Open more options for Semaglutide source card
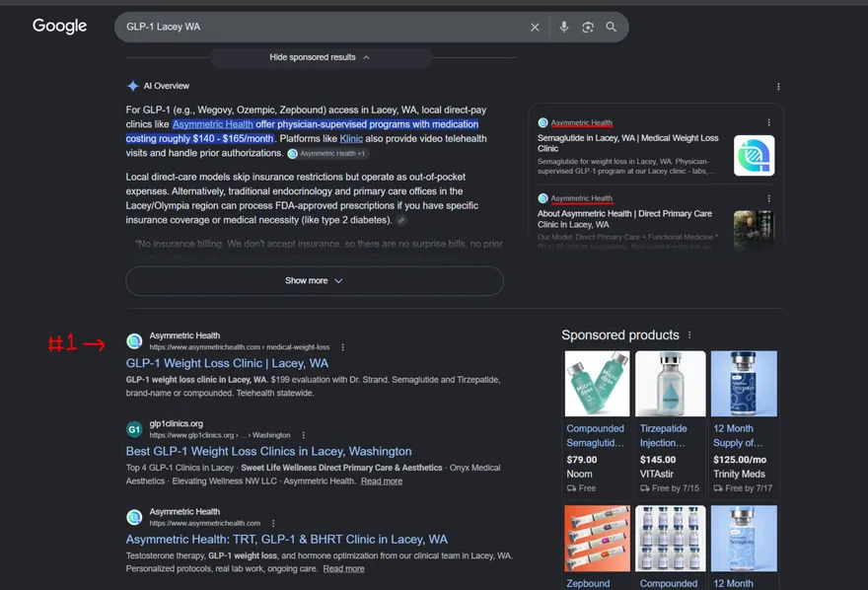868x590 pixels. 768,122
